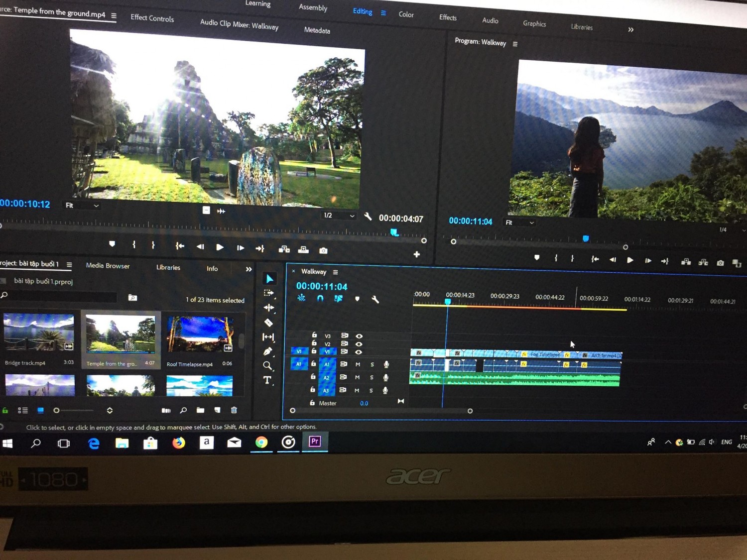Switch to Metadata tab
Image resolution: width=747 pixels, height=560 pixels.
coord(317,30)
